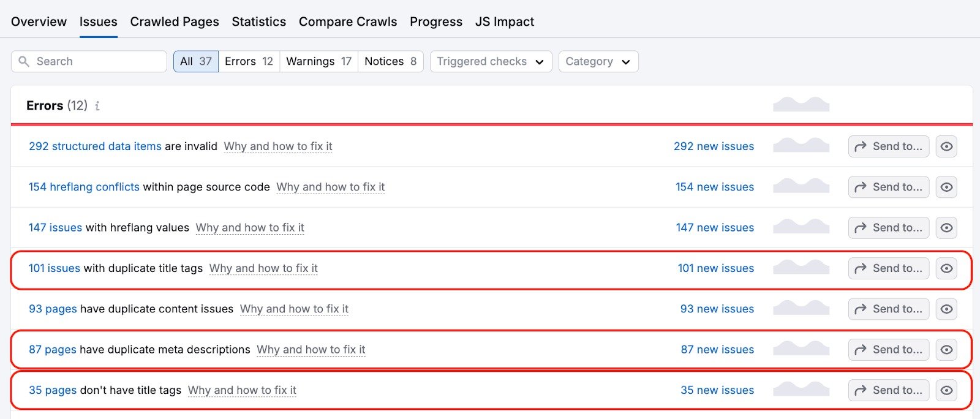Viewport: 980px width, 419px height.
Task: Filter issues by Warnings 17
Action: [x=318, y=61]
